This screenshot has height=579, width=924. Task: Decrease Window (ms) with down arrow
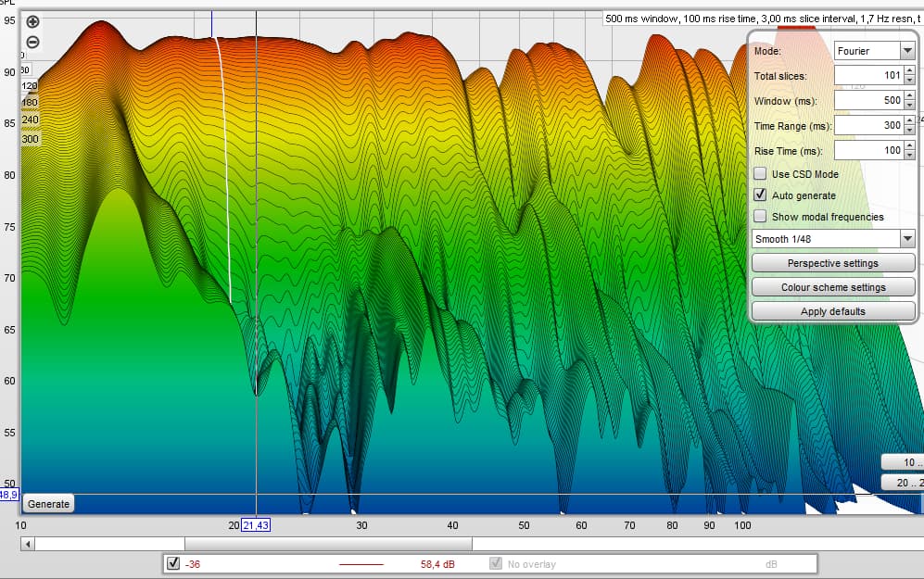point(909,105)
